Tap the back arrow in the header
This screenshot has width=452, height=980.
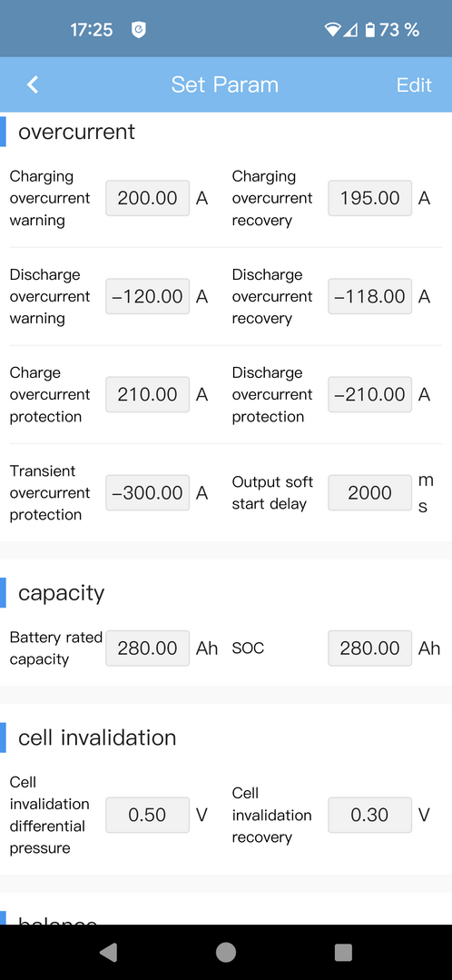pyautogui.click(x=33, y=84)
